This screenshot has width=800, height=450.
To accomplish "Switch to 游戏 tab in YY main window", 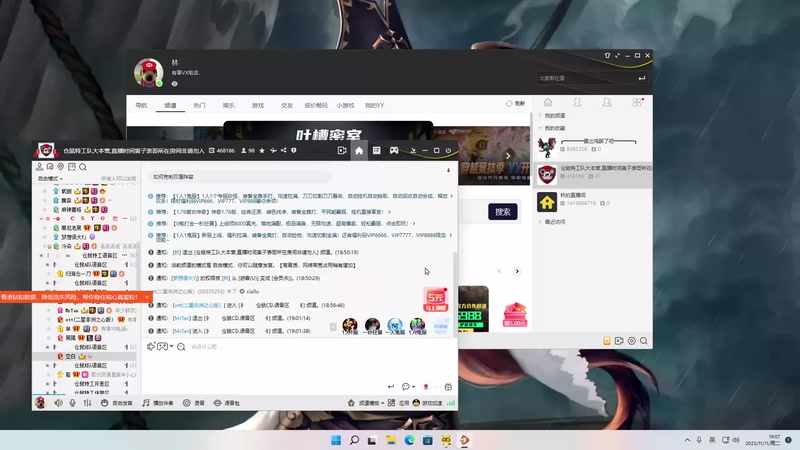I will coord(258,106).
